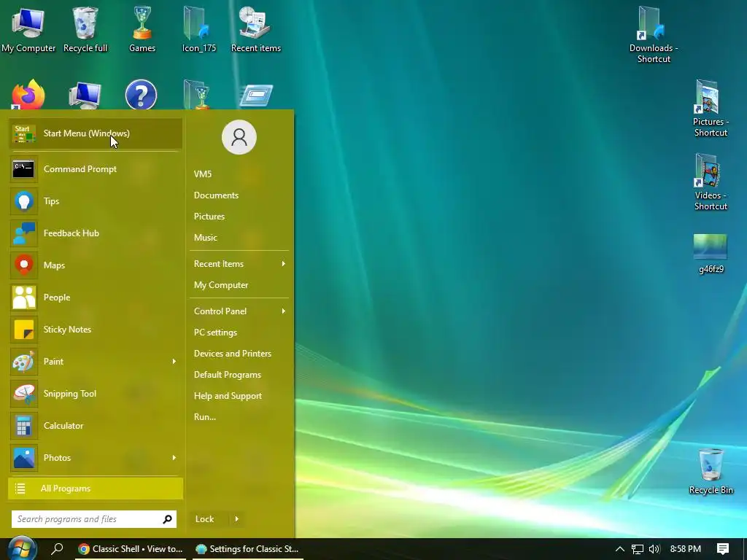Image resolution: width=747 pixels, height=560 pixels.
Task: Click the Start Menu (Windows) icon
Action: [x=24, y=133]
